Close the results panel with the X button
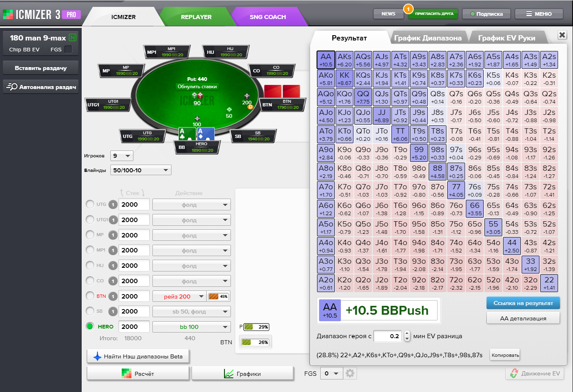 coord(562,35)
